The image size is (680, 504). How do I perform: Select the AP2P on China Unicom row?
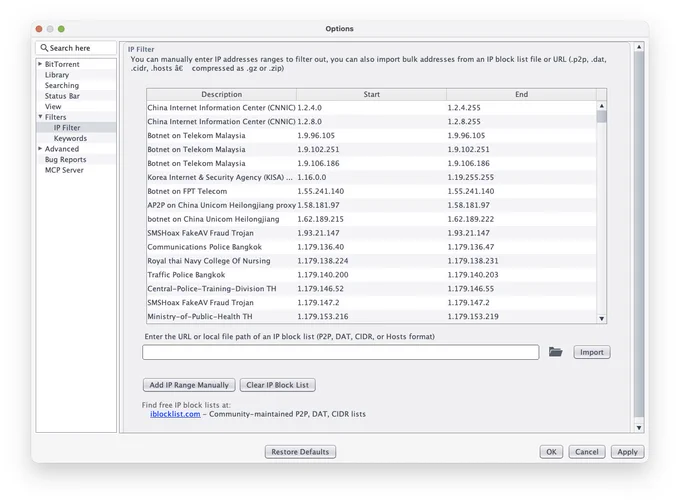[x=372, y=205]
